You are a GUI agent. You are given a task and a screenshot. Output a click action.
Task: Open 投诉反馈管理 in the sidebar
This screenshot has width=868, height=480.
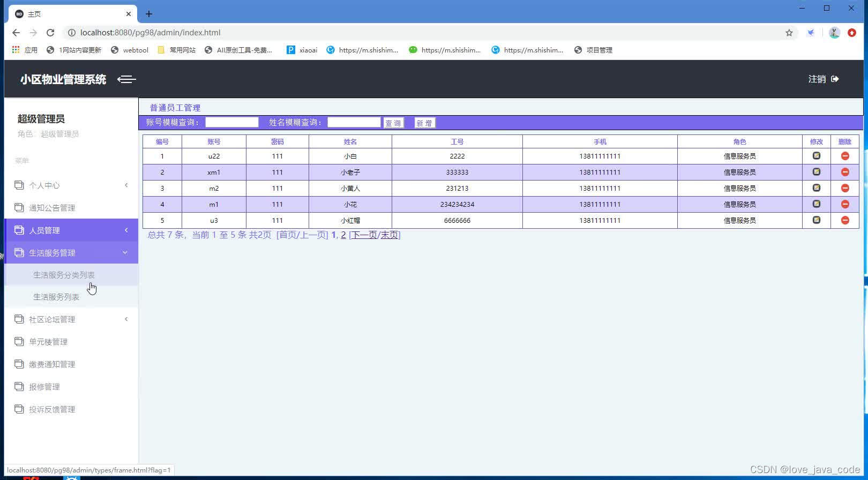[x=71, y=409]
